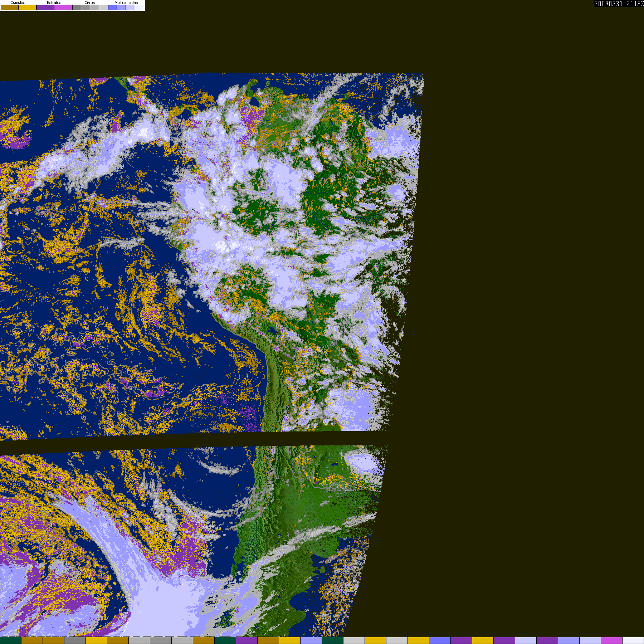
Task: Click the Estratos legend label
Action: (54, 3)
